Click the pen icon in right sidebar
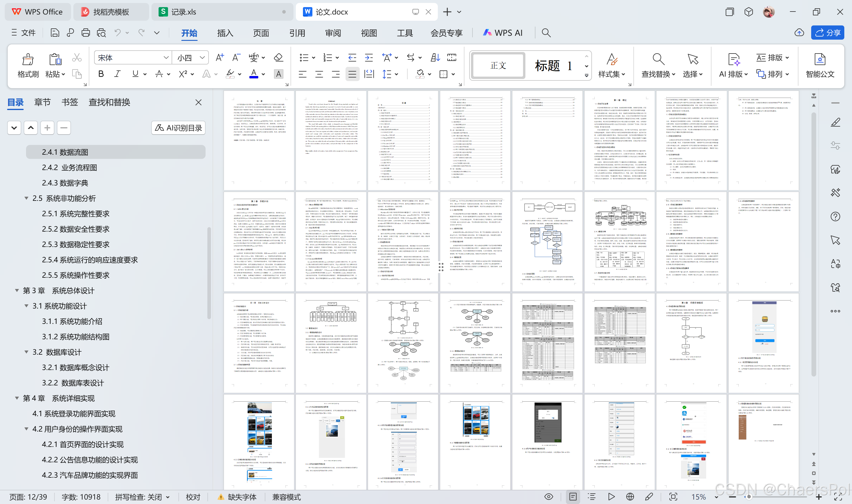 coord(835,122)
